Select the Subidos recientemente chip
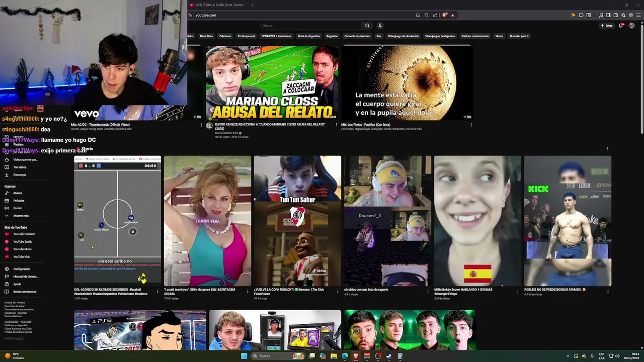The width and height of the screenshot is (644, 362). 475,36
